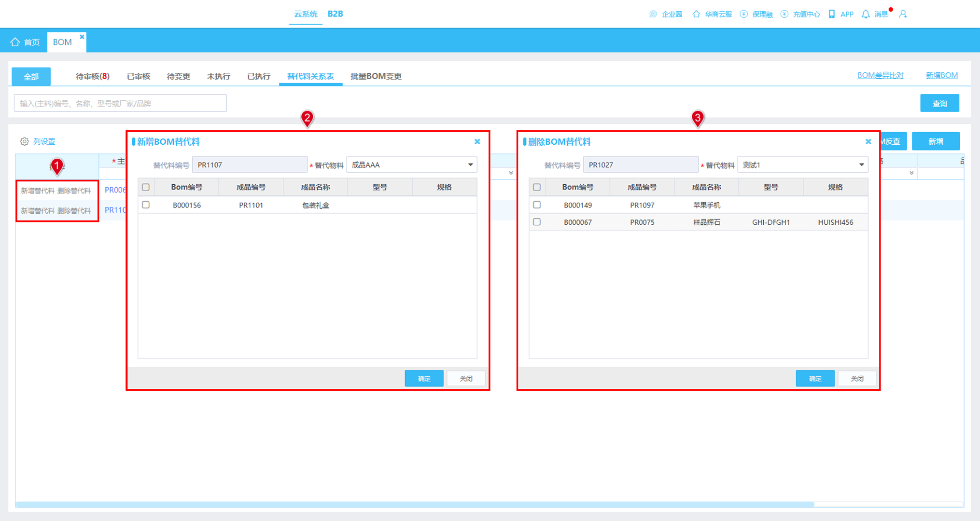980x521 pixels.
Task: Open the 保理融 icon link
Action: [x=744, y=14]
